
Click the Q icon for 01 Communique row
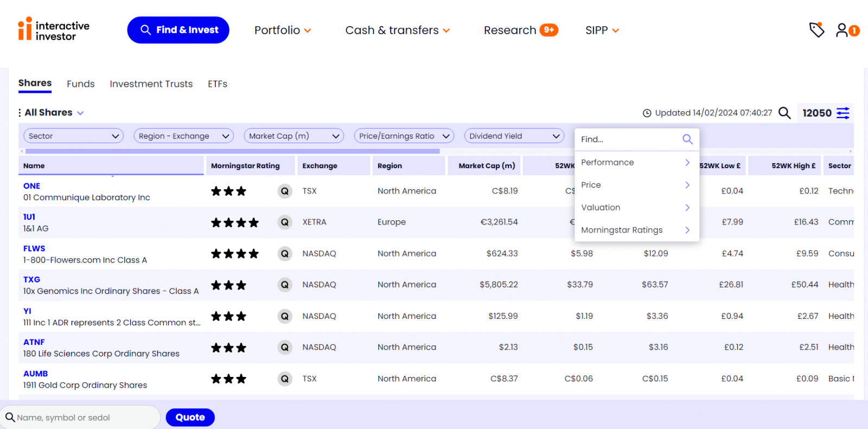click(x=285, y=191)
